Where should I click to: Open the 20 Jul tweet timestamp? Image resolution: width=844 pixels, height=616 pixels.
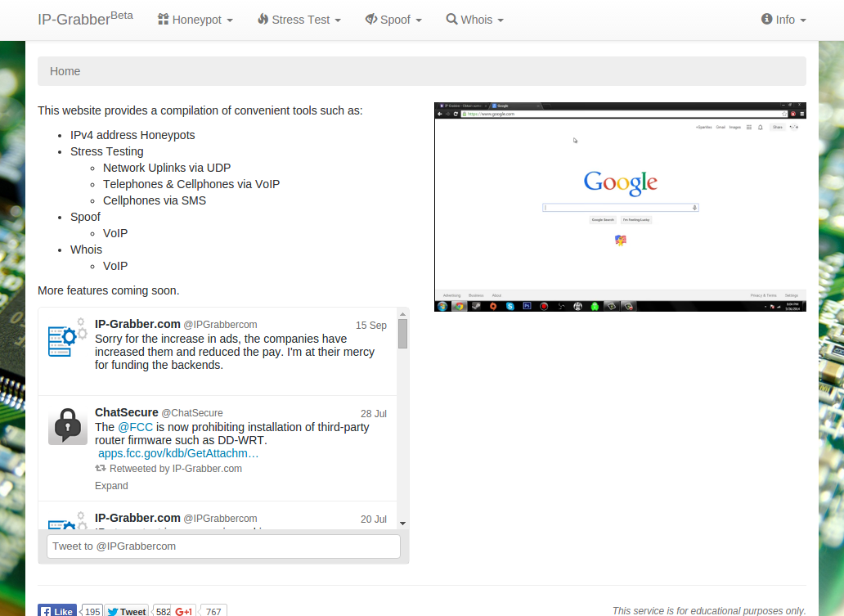374,519
